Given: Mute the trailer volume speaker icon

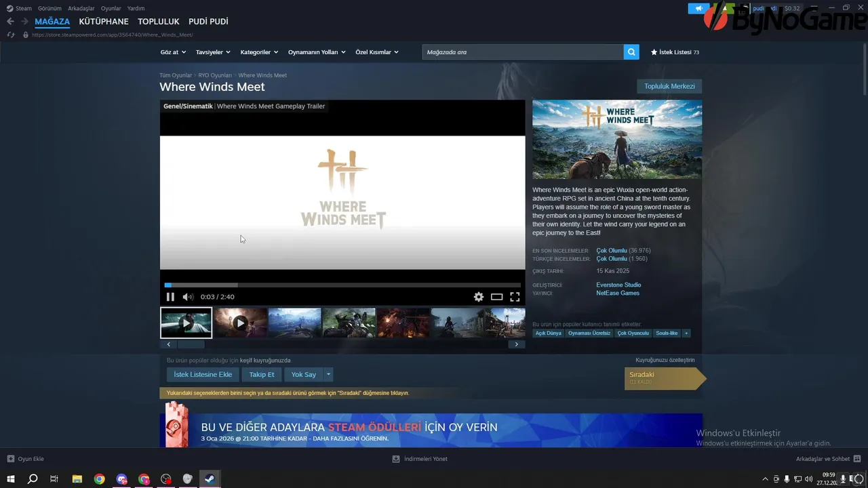Looking at the screenshot, I should (188, 297).
